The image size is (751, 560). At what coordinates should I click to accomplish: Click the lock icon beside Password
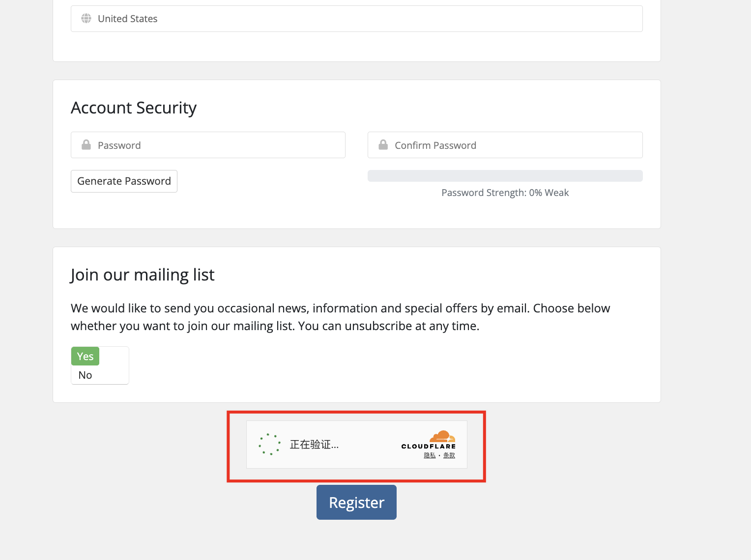[x=86, y=145]
